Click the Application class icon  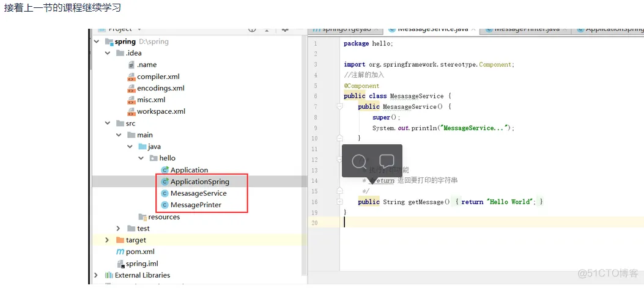[165, 169]
